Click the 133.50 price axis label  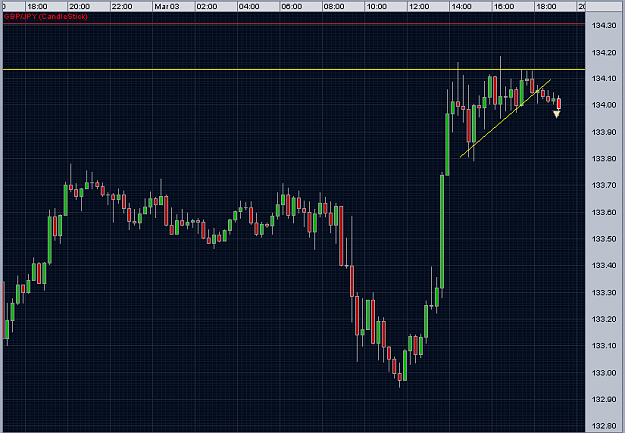(604, 239)
